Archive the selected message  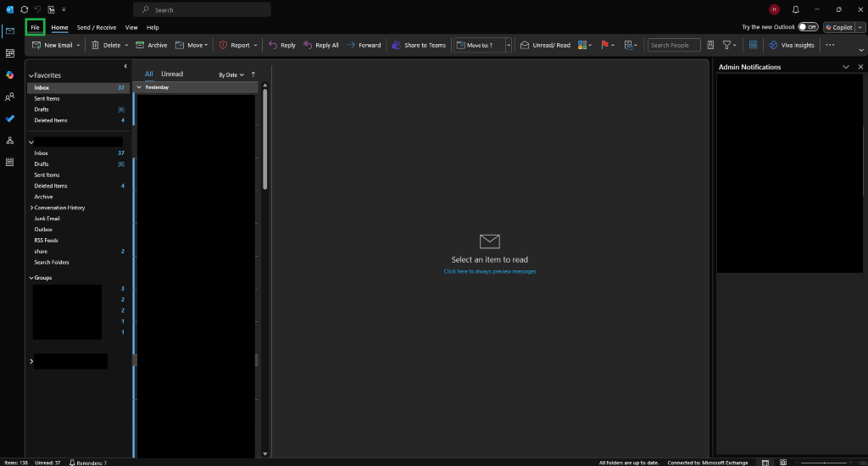tap(151, 46)
